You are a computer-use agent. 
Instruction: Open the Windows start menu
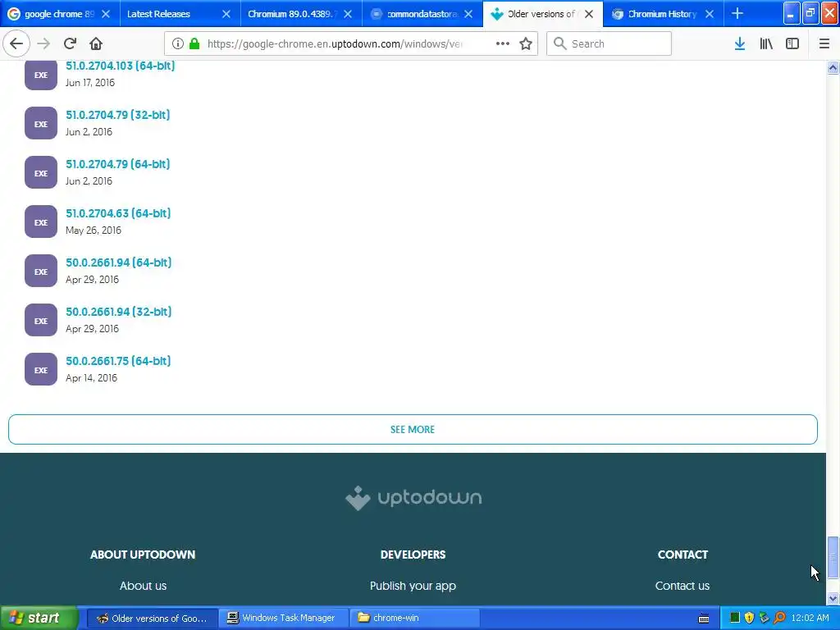point(39,618)
